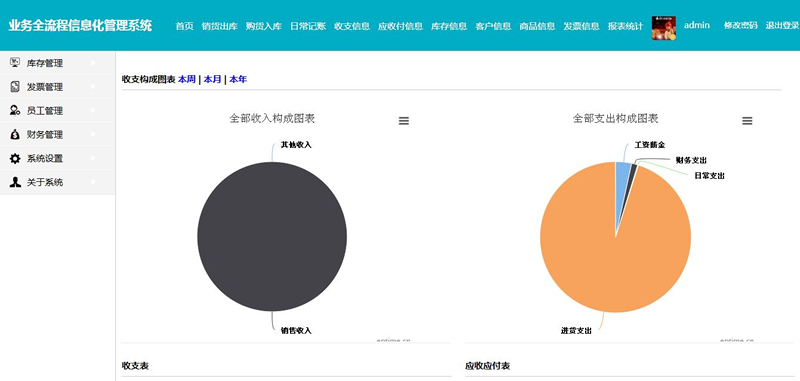Expand the 库存管理 arrow
The width and height of the screenshot is (800, 381).
pos(93,63)
